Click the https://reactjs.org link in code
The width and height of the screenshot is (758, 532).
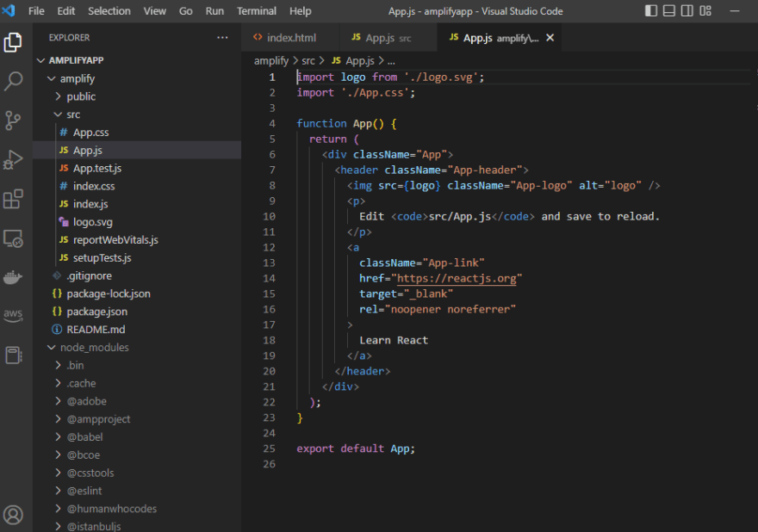point(457,278)
